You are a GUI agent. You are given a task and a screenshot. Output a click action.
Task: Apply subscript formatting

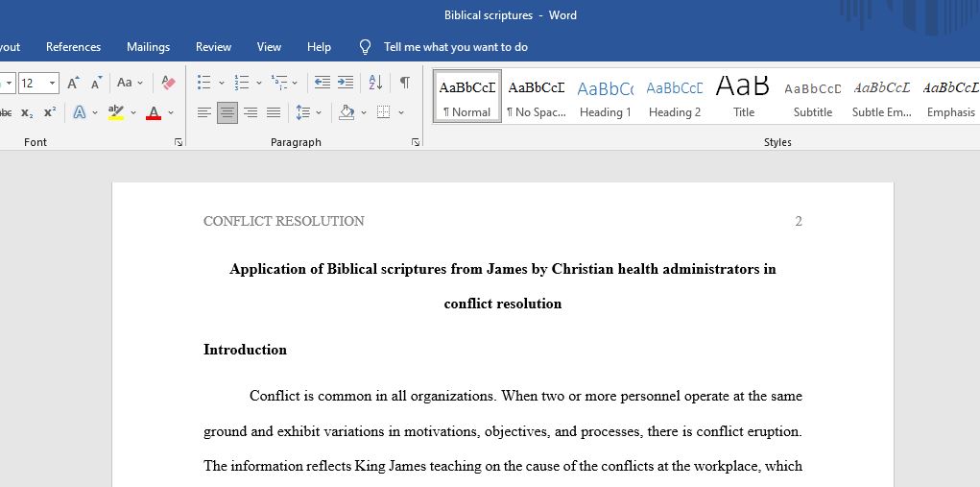[x=27, y=112]
